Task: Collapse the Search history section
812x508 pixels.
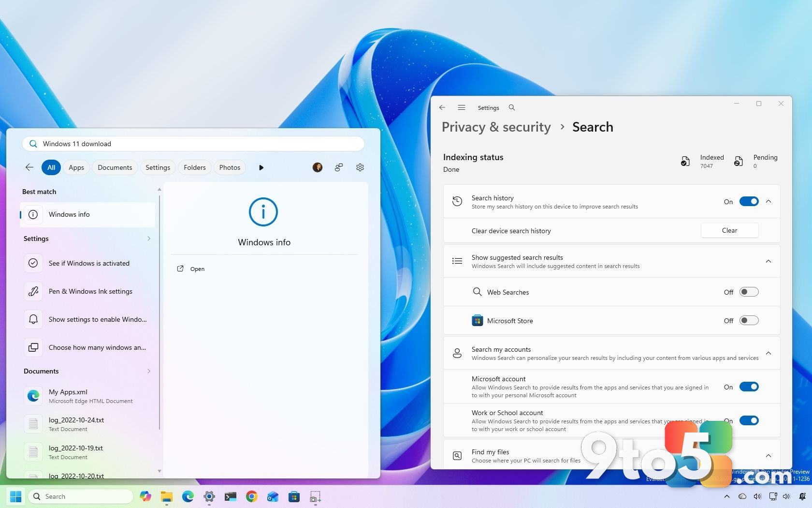Action: click(x=768, y=201)
